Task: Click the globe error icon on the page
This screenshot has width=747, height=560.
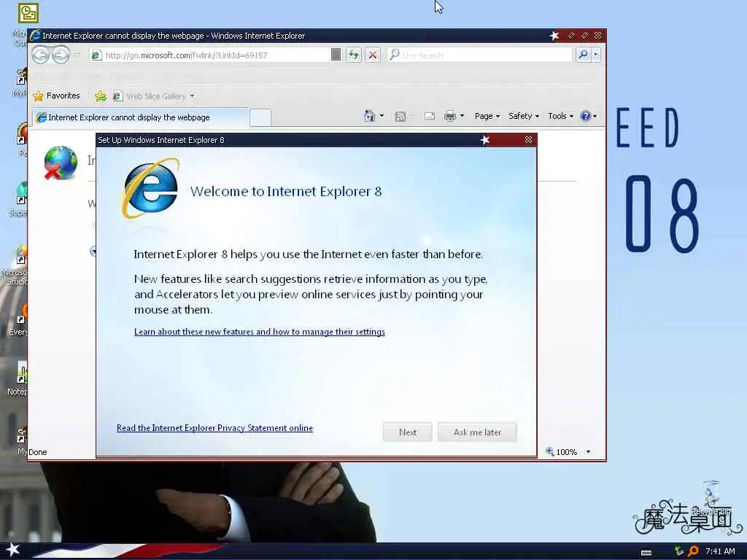Action: coord(60,163)
